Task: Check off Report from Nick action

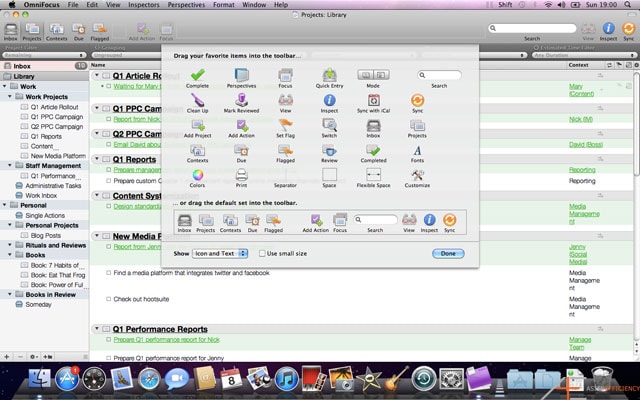Action: [109, 119]
